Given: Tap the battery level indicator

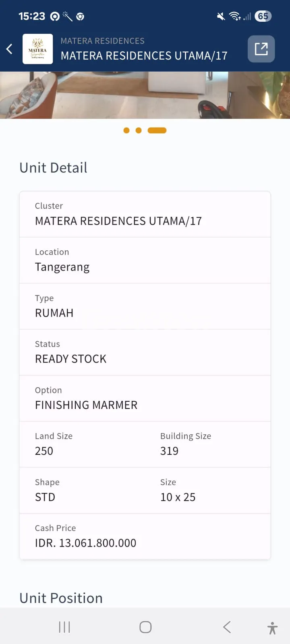Looking at the screenshot, I should 263,17.
